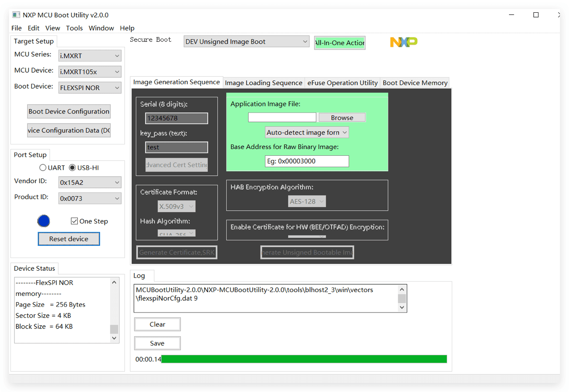Click "Sector Size = 4 KB" status line
This screenshot has height=392, width=569.
point(43,316)
